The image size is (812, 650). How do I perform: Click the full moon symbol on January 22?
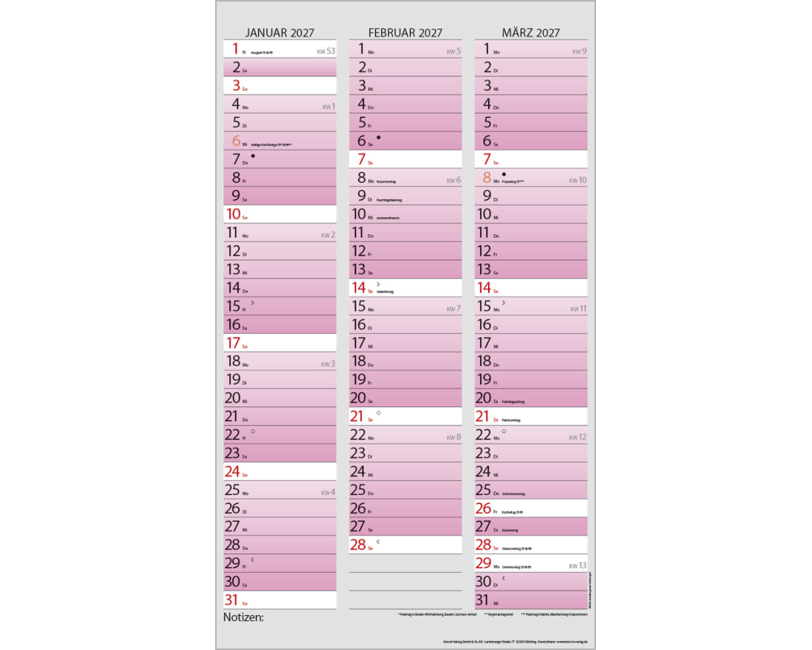tap(253, 431)
